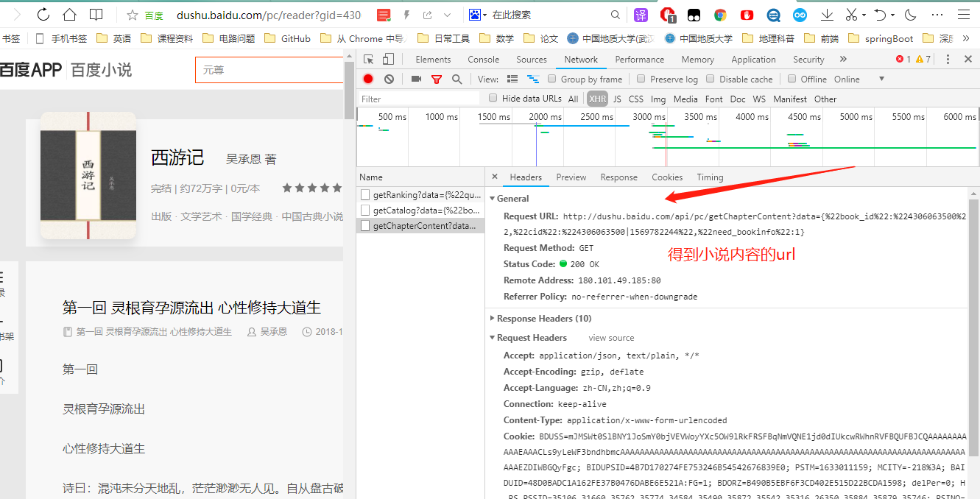The height and width of the screenshot is (499, 980).
Task: Switch to the Elements panel tab
Action: click(x=433, y=60)
